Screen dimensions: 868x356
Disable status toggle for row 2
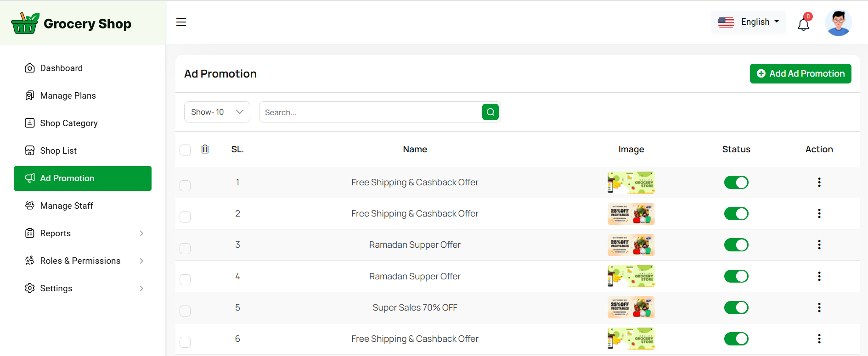point(736,213)
